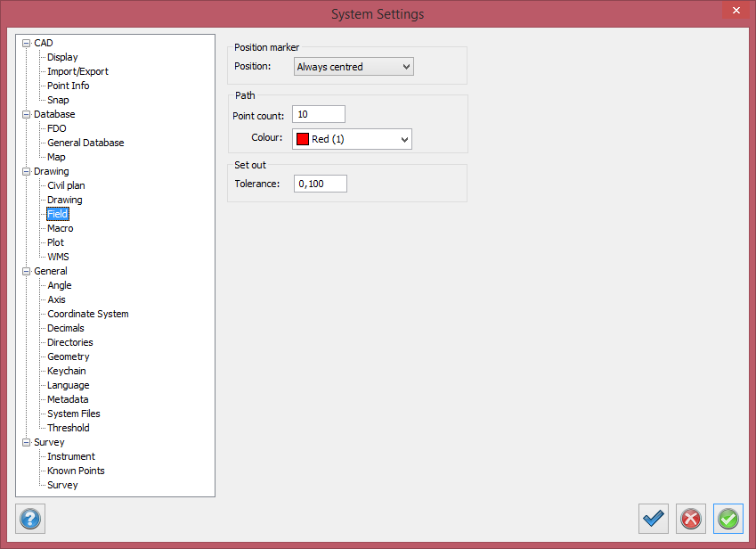The width and height of the screenshot is (756, 549).
Task: Close the System Settings window
Action: click(735, 11)
